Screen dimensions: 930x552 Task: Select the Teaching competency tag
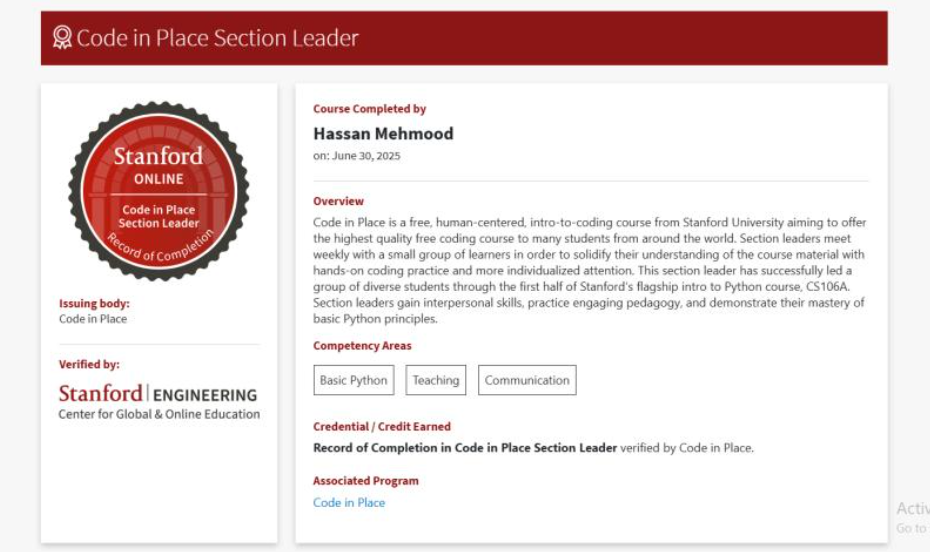[x=436, y=380]
